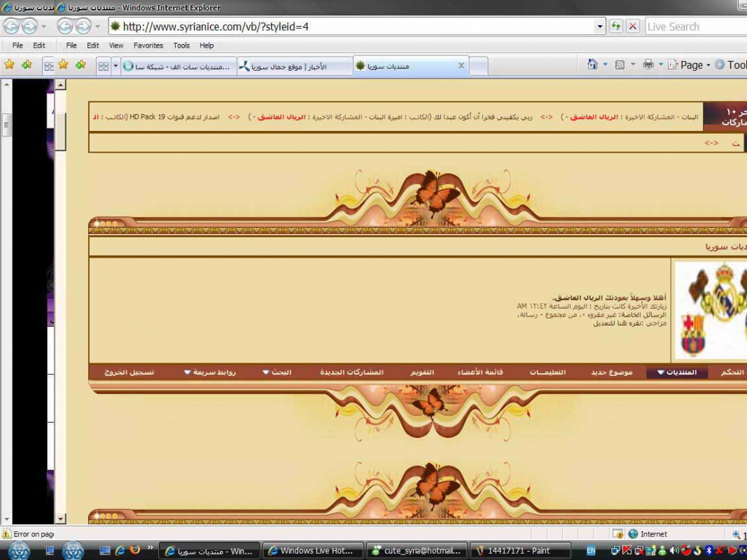Launch Firefox from the quick launch bar
747x560 pixels.
pos(135,550)
